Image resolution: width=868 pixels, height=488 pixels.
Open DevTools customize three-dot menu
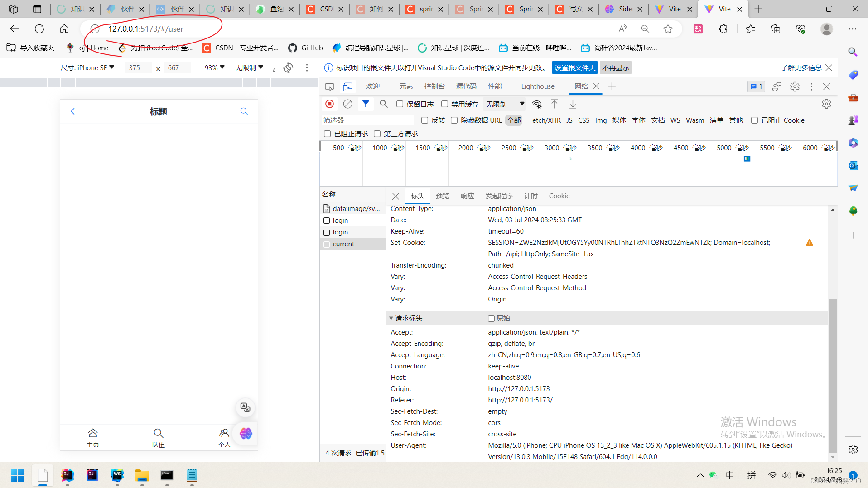(x=811, y=86)
